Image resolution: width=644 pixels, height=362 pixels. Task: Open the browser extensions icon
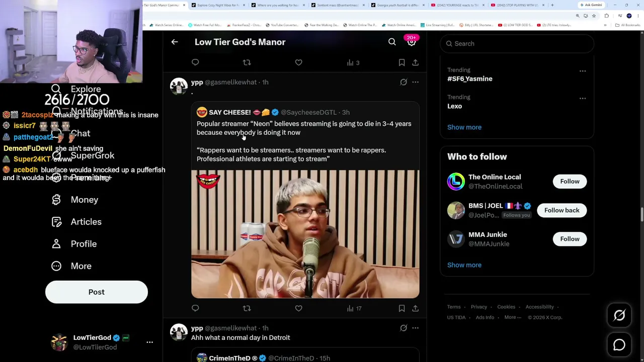(x=606, y=16)
